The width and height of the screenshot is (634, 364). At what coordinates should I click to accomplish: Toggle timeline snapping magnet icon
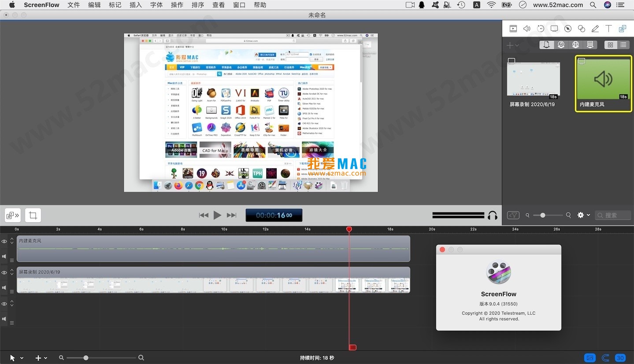pyautogui.click(x=605, y=358)
